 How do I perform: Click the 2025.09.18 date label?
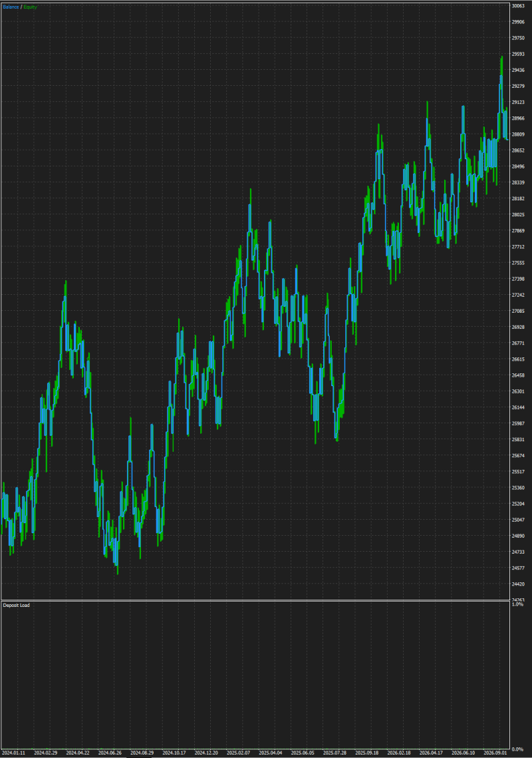pyautogui.click(x=366, y=753)
